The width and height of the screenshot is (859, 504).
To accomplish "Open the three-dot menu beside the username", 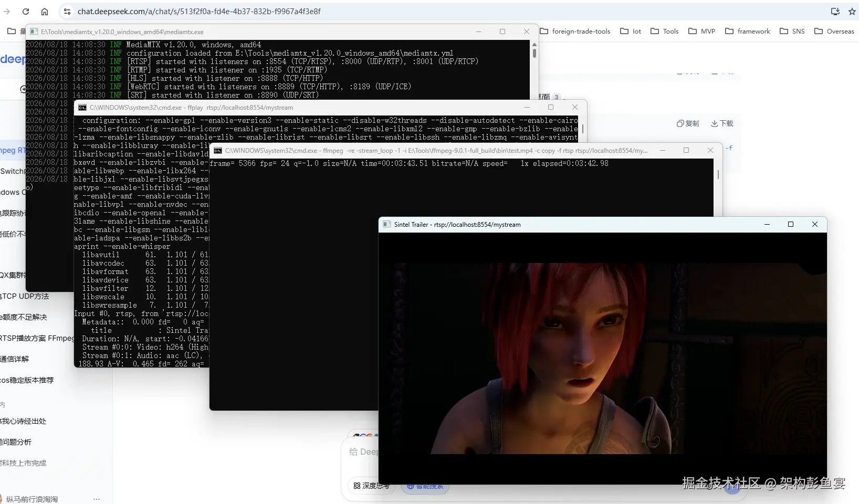I will [96, 499].
